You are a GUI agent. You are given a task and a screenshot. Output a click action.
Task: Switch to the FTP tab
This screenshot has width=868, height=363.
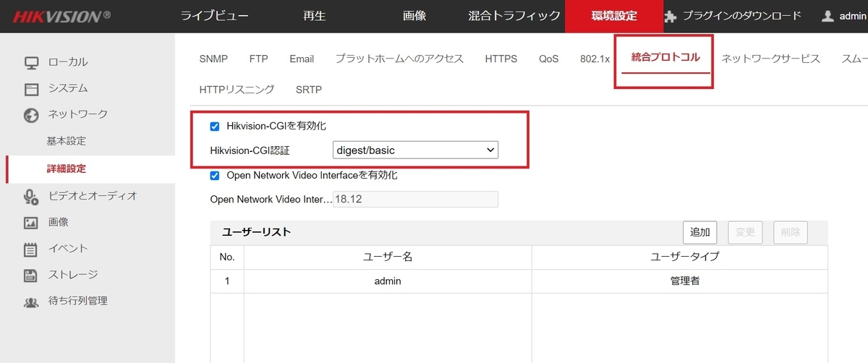click(x=258, y=59)
